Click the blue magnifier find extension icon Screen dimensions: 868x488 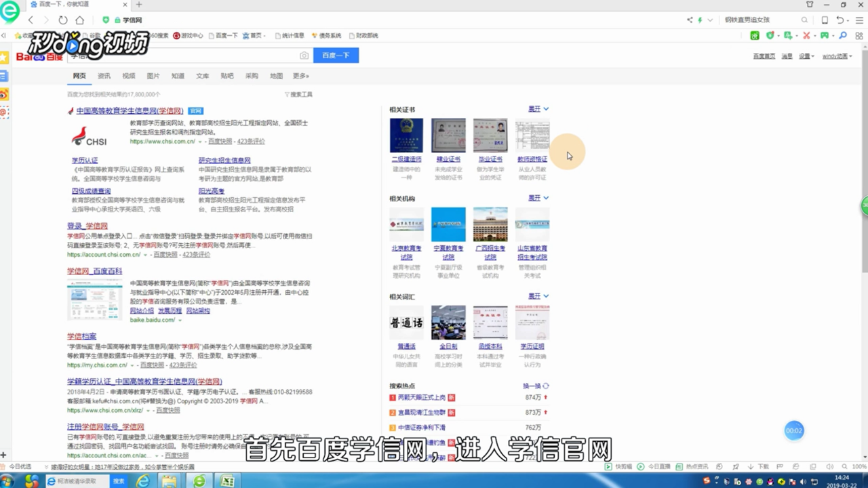click(843, 35)
